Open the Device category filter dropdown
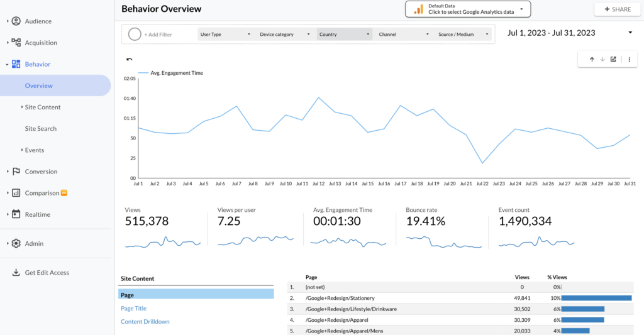 (x=285, y=35)
